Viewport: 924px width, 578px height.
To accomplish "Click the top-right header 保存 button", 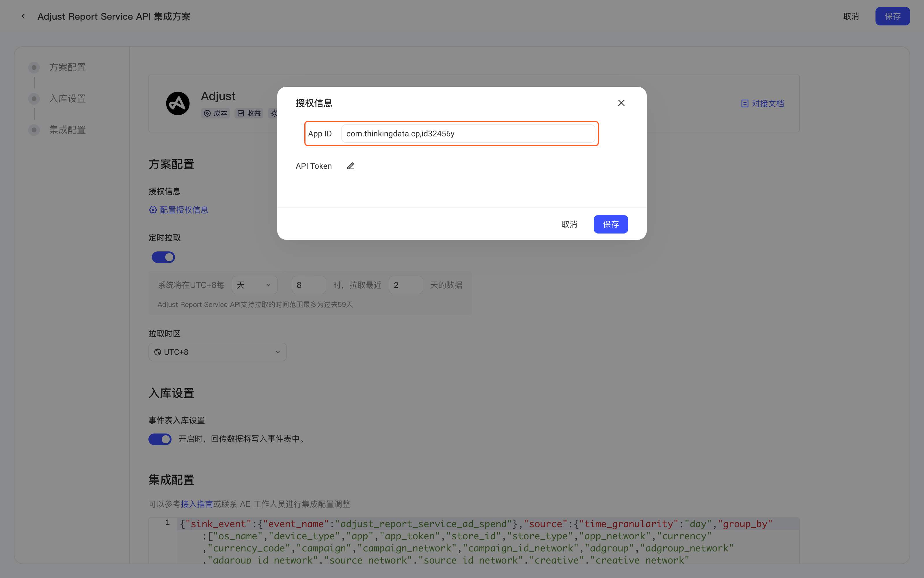I will 892,16.
